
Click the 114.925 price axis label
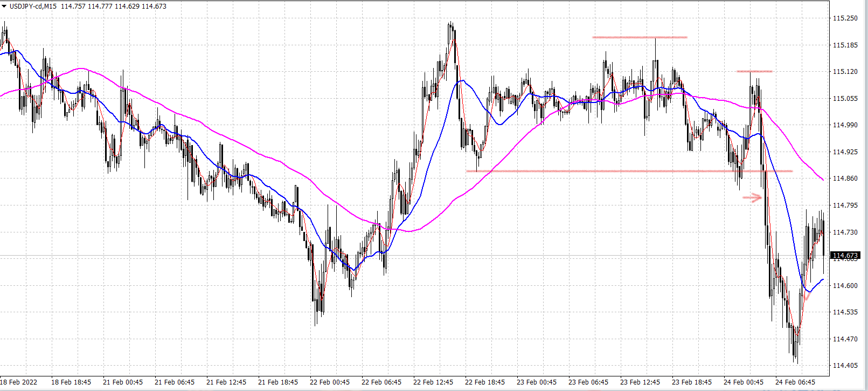(x=845, y=152)
